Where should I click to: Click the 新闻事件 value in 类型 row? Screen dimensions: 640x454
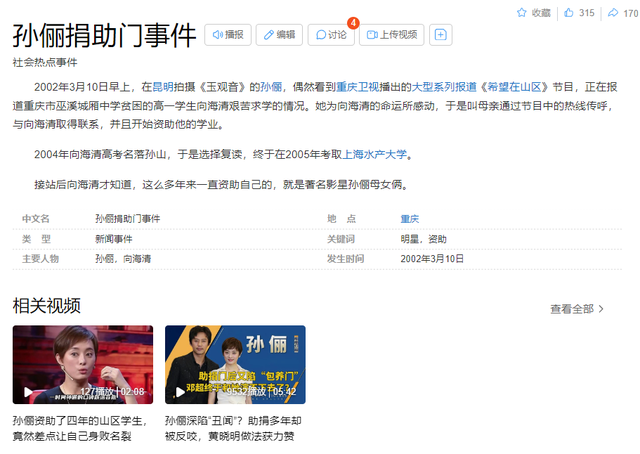[x=113, y=239]
